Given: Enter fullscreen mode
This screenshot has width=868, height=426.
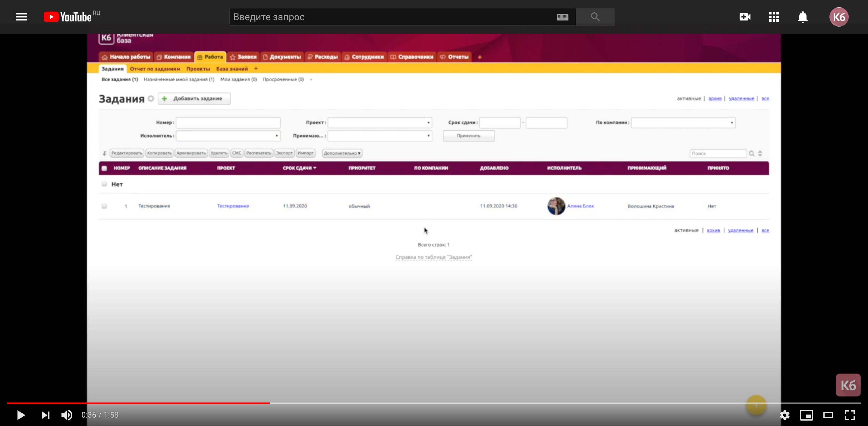Looking at the screenshot, I should click(x=850, y=415).
